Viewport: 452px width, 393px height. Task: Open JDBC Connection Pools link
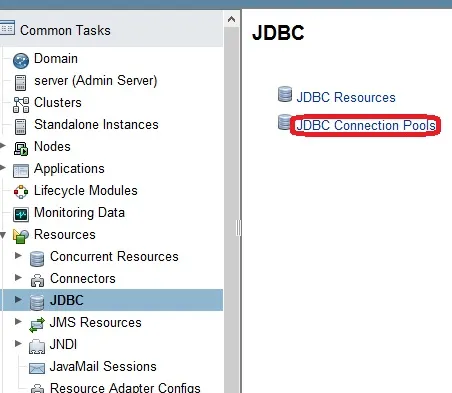point(366,126)
